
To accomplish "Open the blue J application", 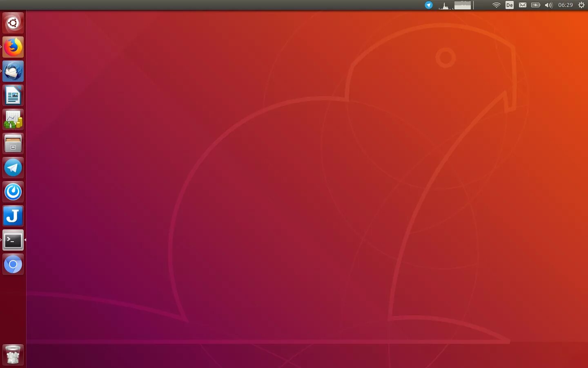I will coord(13,216).
